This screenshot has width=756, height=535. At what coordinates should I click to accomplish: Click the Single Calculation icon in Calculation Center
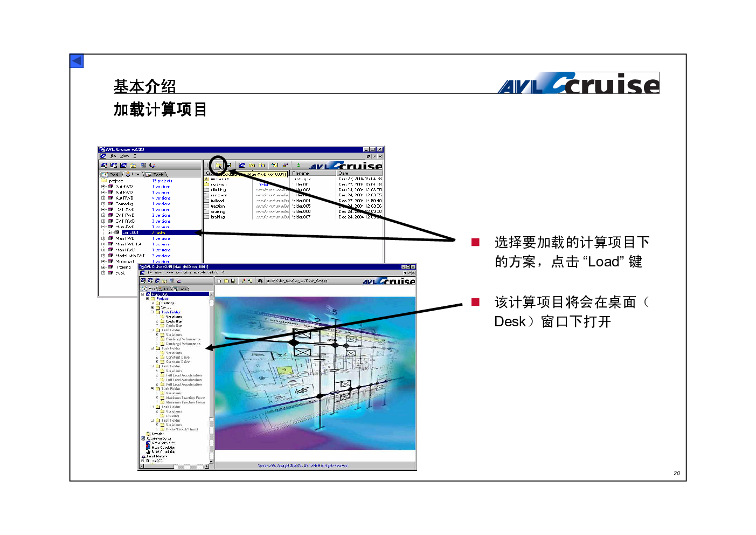[x=148, y=443]
